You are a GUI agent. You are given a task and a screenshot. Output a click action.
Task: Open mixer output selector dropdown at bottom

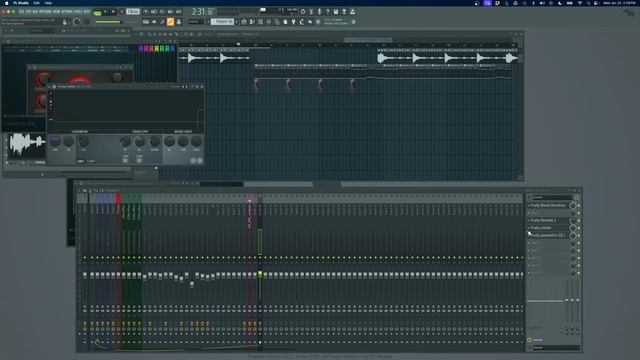pyautogui.click(x=556, y=348)
